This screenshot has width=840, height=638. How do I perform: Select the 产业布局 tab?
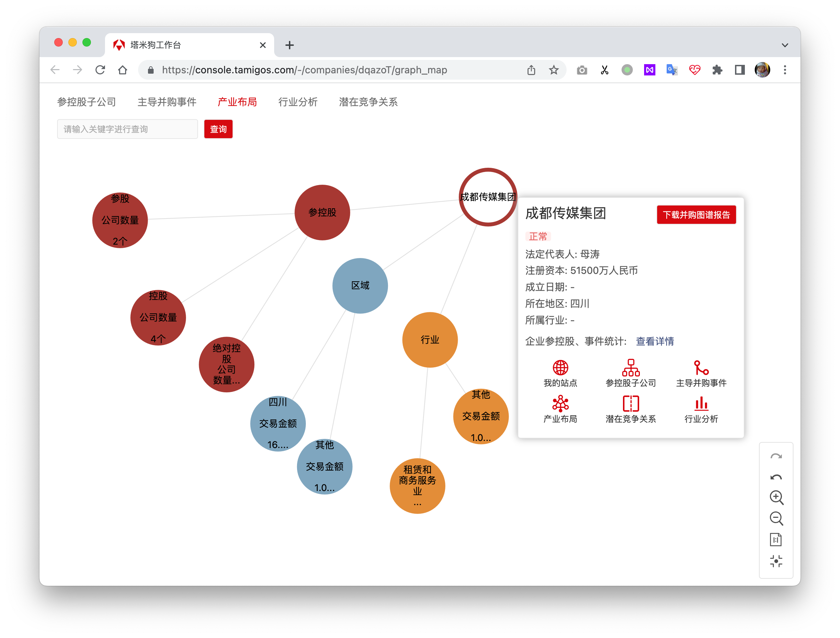[x=237, y=102]
